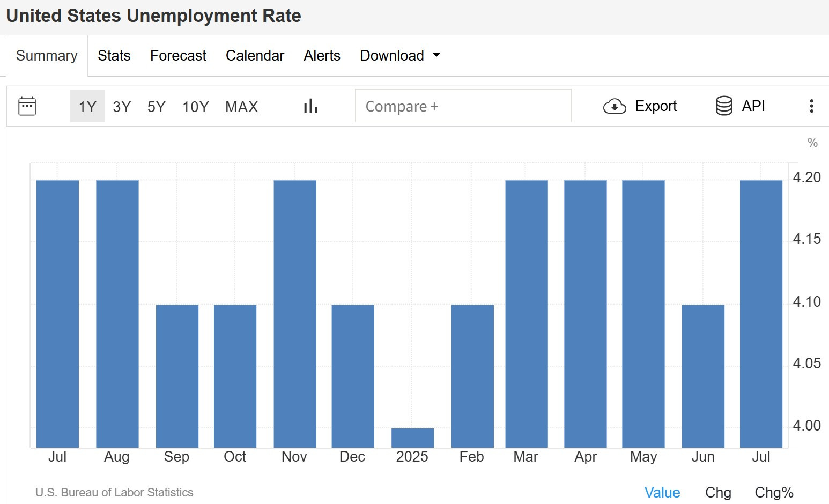Click the 2025 January bar

pos(412,438)
